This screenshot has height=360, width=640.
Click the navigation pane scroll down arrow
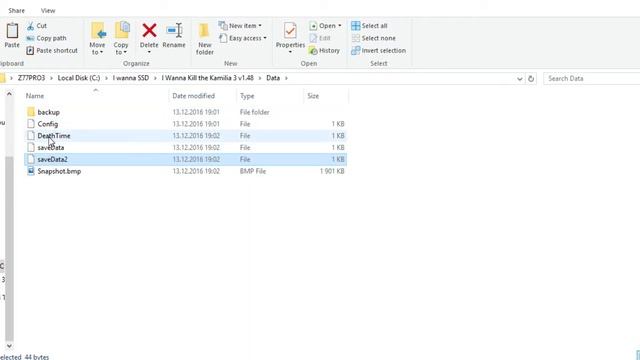tap(9, 346)
